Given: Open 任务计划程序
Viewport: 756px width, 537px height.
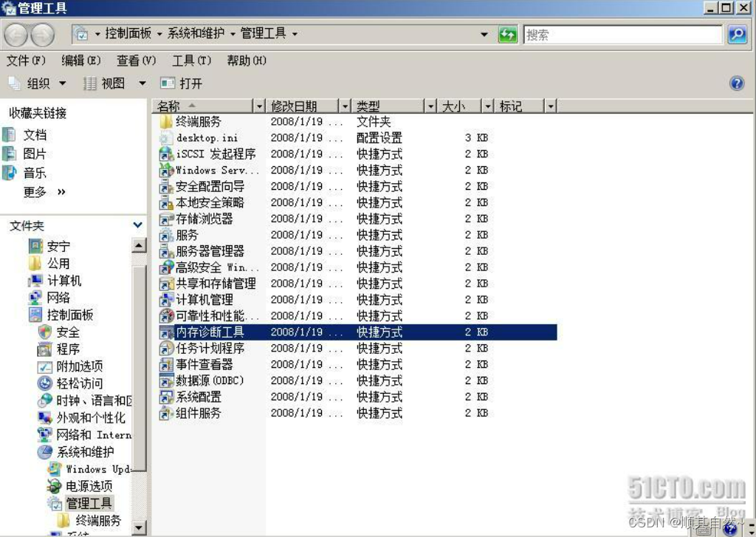Looking at the screenshot, I should pos(210,349).
